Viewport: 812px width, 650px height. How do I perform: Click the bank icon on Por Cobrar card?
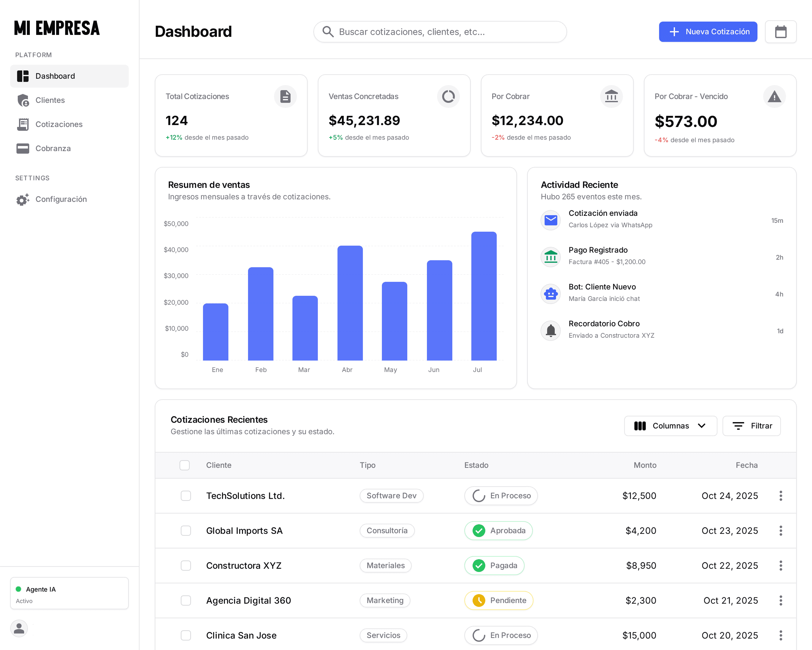pyautogui.click(x=611, y=96)
